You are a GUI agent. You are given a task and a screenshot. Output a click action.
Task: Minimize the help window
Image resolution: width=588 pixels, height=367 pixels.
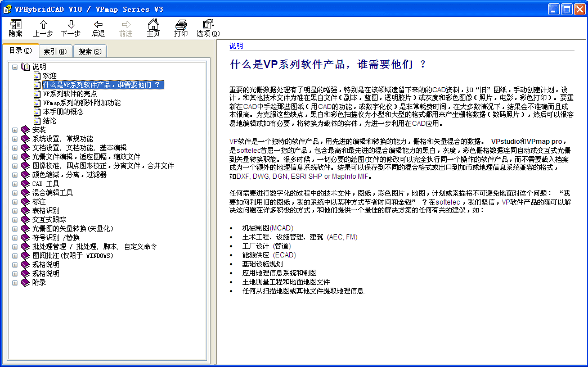pos(554,9)
